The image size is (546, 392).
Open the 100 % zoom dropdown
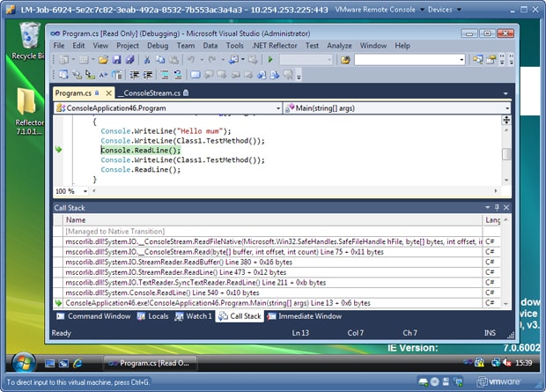85,191
